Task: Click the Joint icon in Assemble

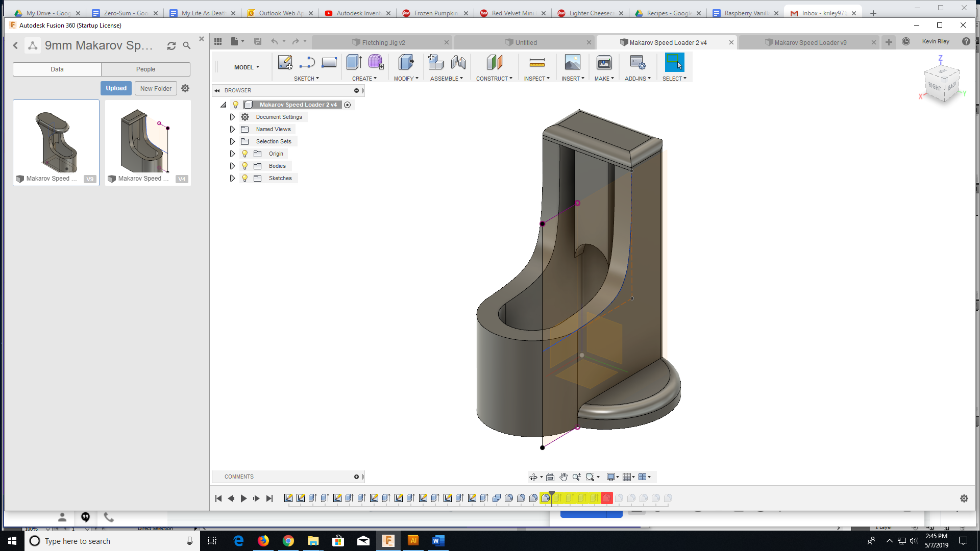Action: tap(458, 62)
